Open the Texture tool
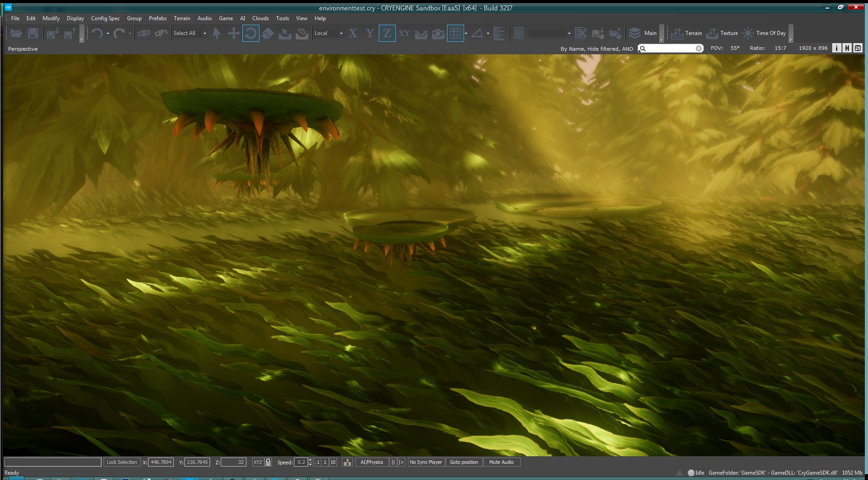 coord(722,33)
